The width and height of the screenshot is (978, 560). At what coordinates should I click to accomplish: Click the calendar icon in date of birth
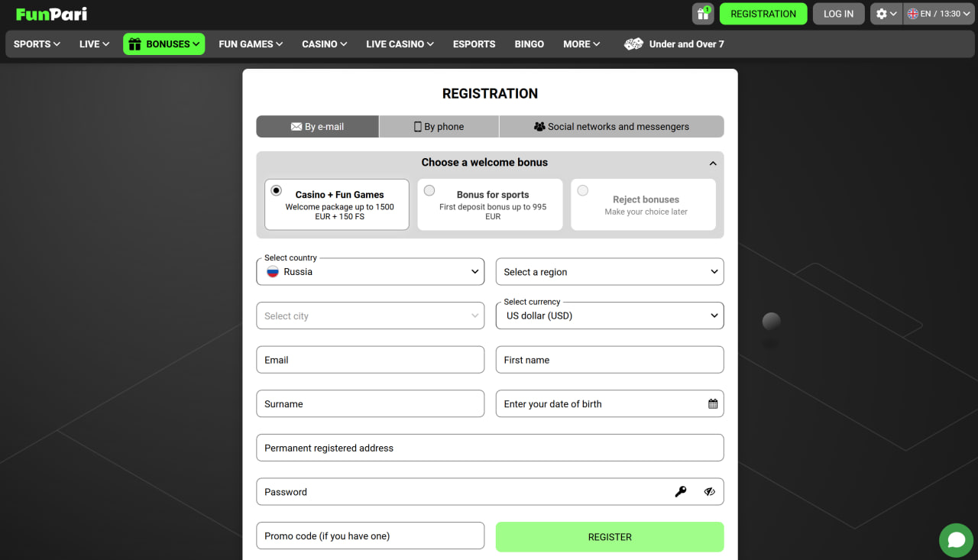(712, 404)
